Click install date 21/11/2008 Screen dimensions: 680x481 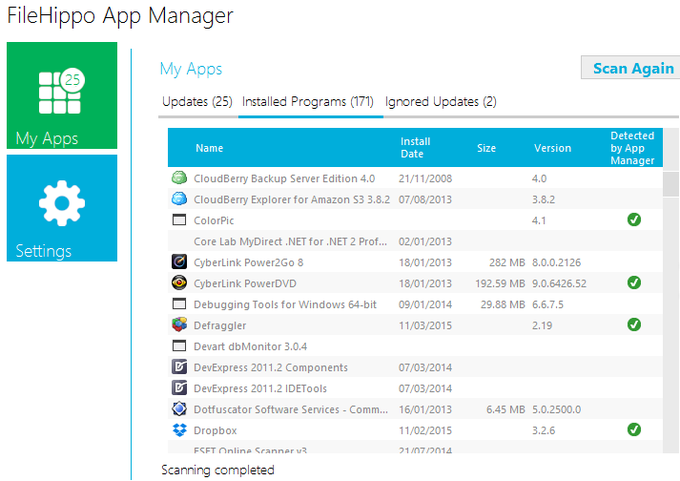pos(425,179)
